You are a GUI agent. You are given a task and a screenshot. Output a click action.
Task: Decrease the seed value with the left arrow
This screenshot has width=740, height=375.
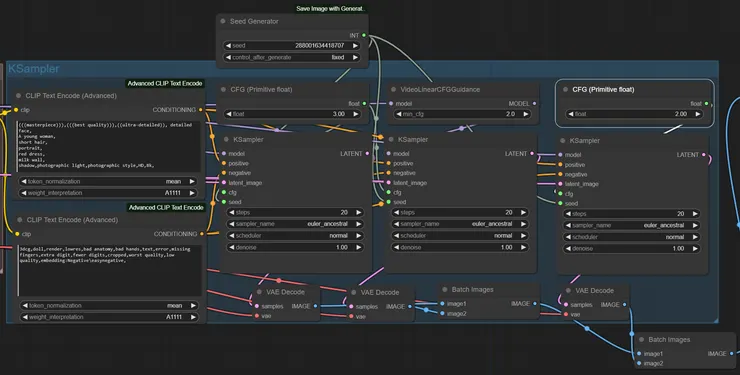[228, 46]
